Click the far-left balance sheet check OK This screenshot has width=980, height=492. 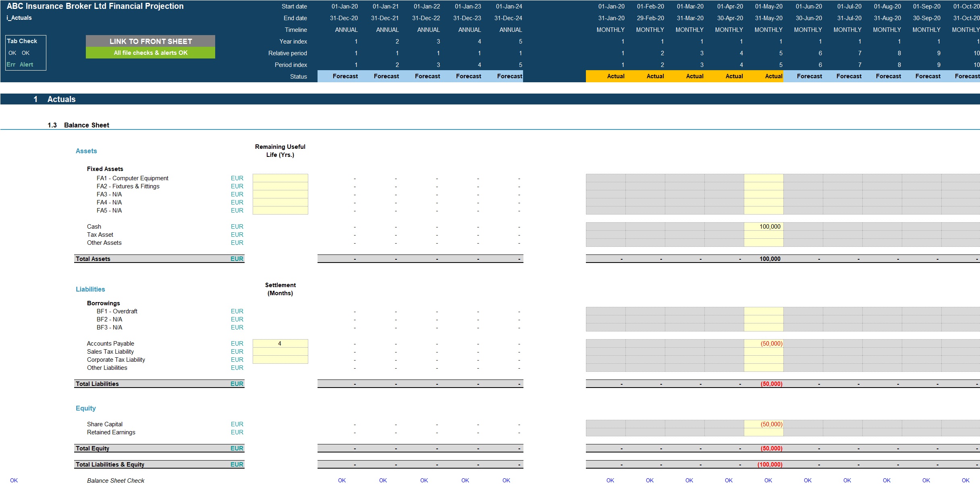tap(14, 480)
